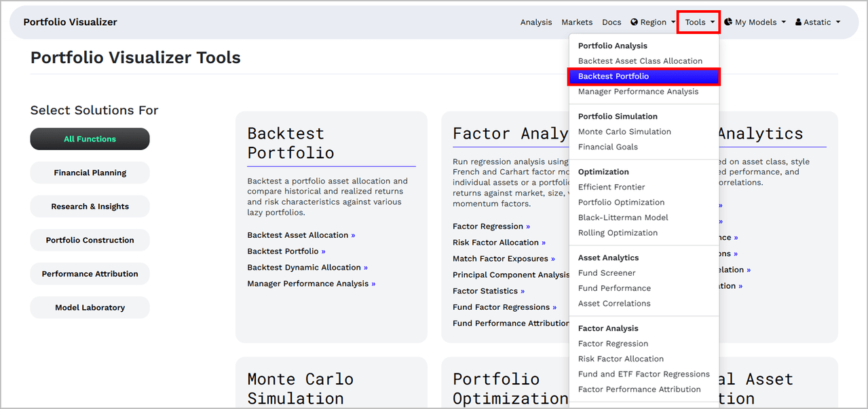
Task: Open the Factor Statistics link
Action: tap(489, 291)
